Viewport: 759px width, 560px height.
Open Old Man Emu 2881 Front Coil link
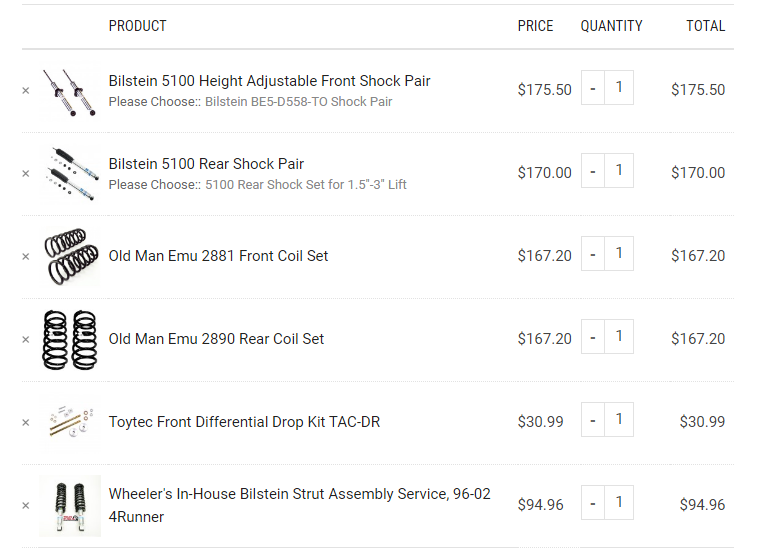pos(218,256)
